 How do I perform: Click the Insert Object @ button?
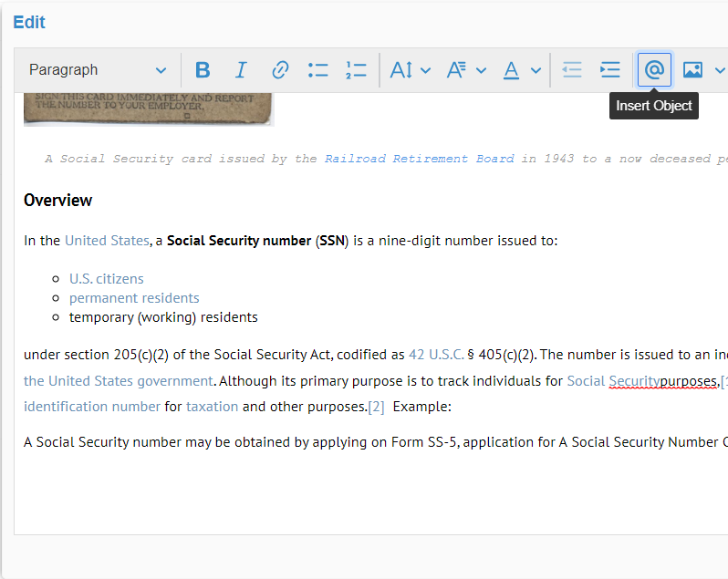[654, 70]
